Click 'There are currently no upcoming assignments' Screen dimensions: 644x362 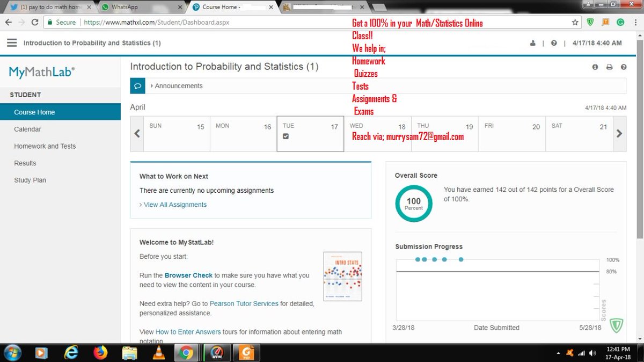click(x=207, y=191)
